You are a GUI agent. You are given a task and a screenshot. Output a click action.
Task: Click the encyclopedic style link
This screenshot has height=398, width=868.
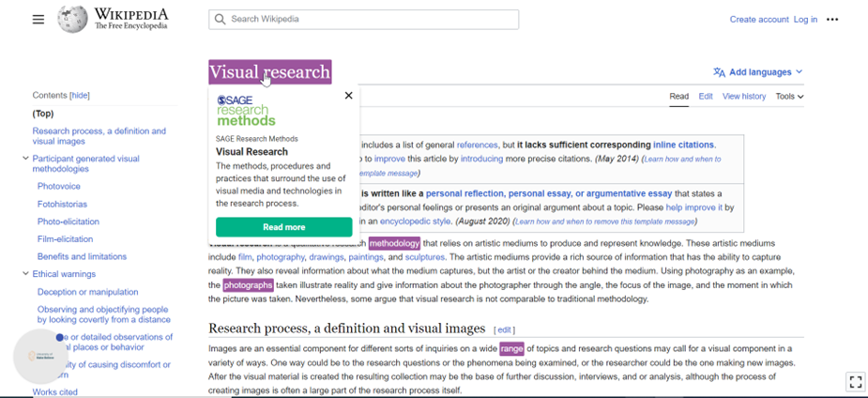click(415, 222)
